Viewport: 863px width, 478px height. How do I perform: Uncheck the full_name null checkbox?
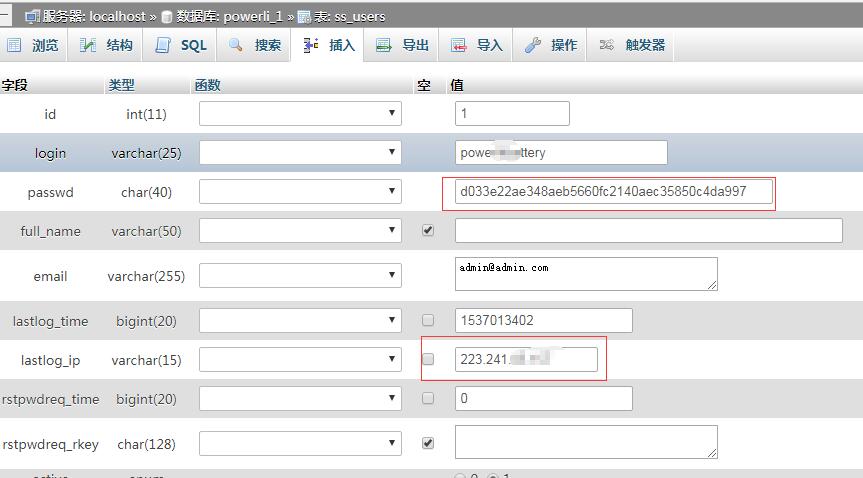[x=428, y=230]
